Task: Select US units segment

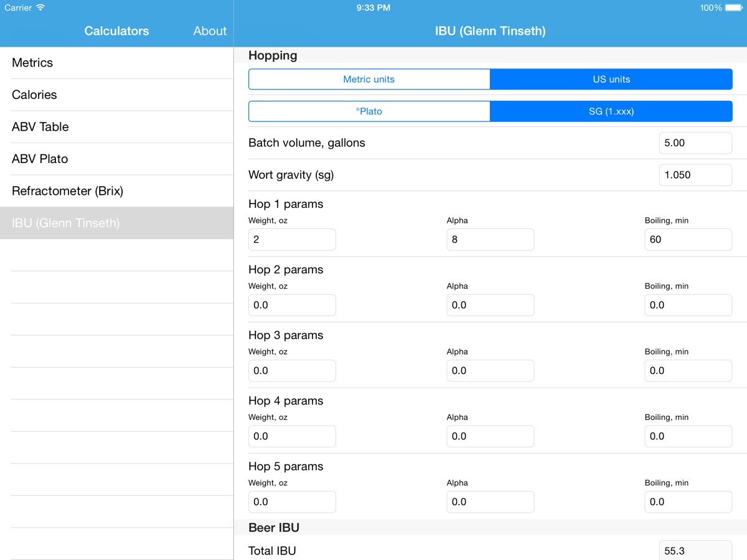Action: [611, 80]
